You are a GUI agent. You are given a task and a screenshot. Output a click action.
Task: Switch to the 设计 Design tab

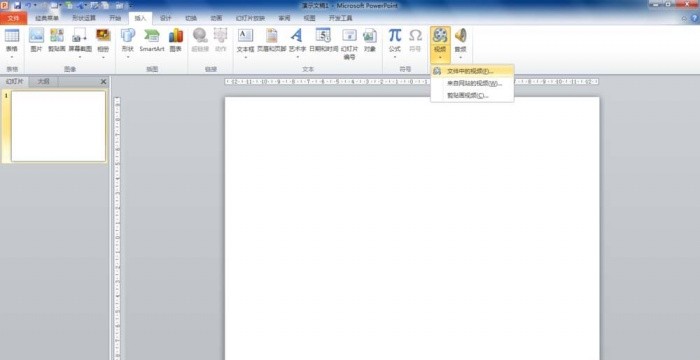tap(166, 18)
